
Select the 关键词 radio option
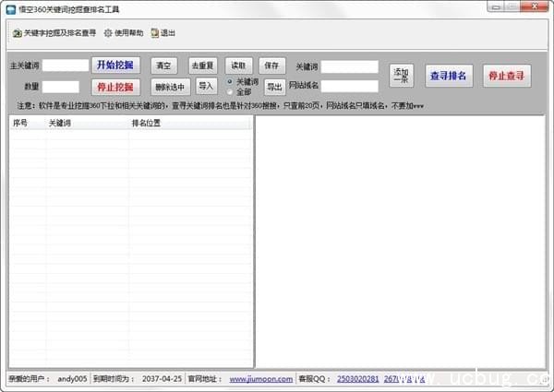(230, 82)
